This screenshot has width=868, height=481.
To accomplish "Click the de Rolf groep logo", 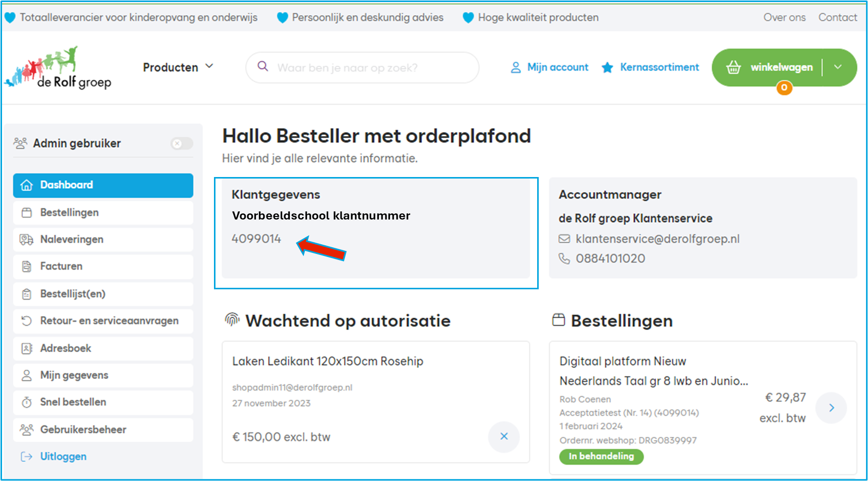I will 58,68.
